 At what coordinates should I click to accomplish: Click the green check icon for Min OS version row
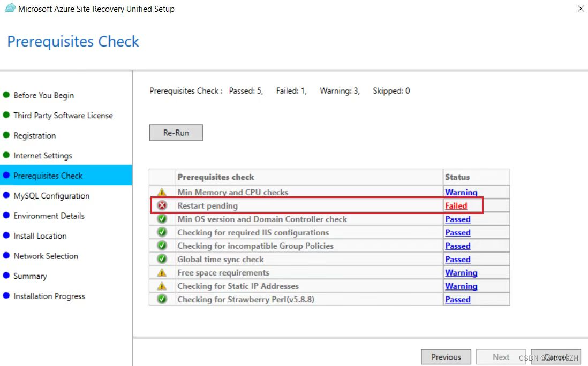pos(162,219)
